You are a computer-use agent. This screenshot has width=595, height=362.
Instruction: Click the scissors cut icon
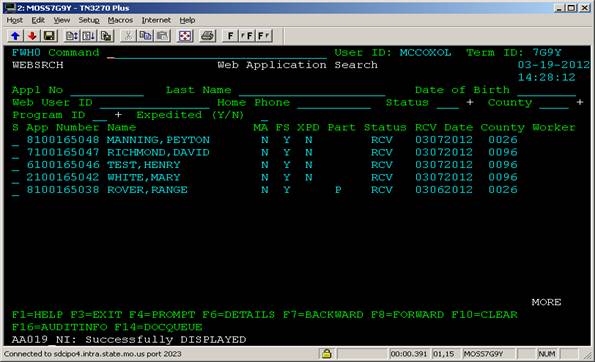click(x=128, y=36)
